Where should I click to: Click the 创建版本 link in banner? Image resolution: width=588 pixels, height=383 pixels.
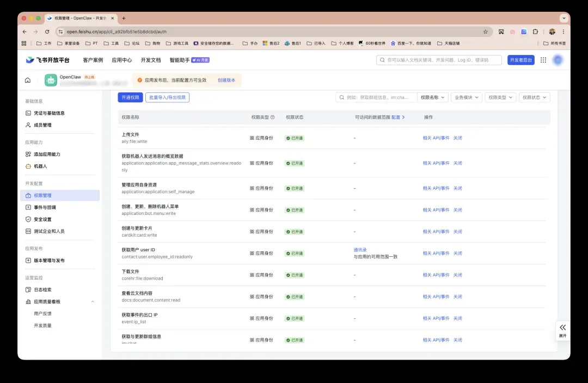226,80
